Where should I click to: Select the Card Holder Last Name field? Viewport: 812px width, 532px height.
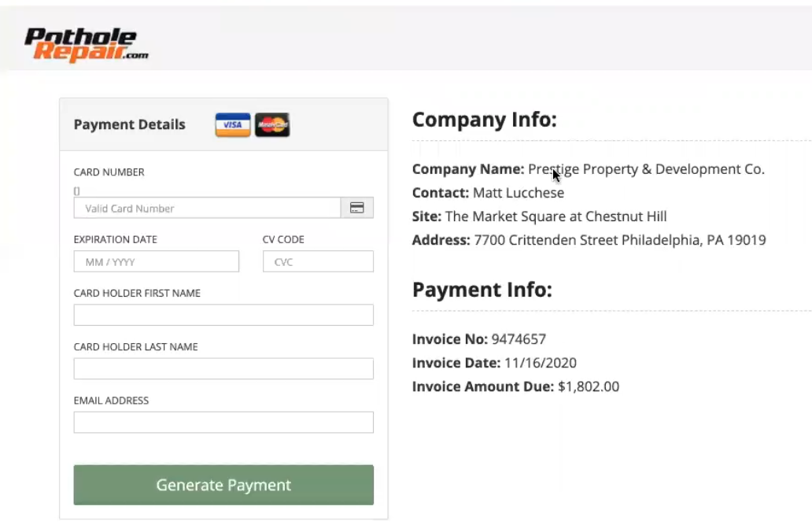(x=223, y=369)
